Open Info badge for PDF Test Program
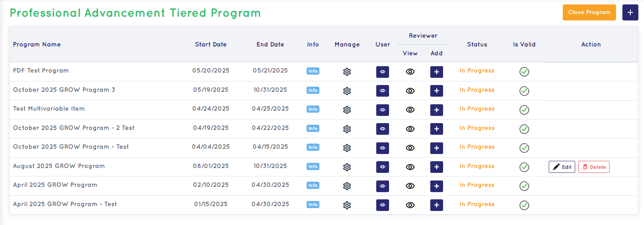The image size is (644, 225). 313,71
